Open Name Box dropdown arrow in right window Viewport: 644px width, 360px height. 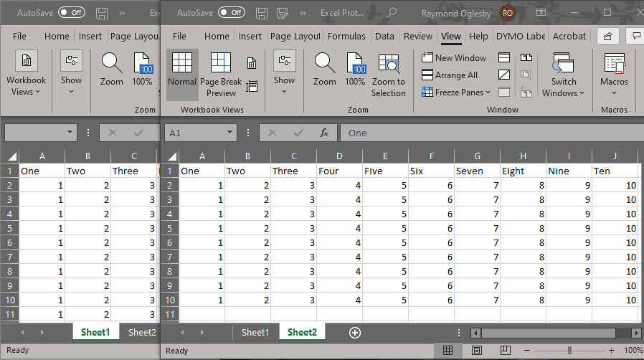230,133
